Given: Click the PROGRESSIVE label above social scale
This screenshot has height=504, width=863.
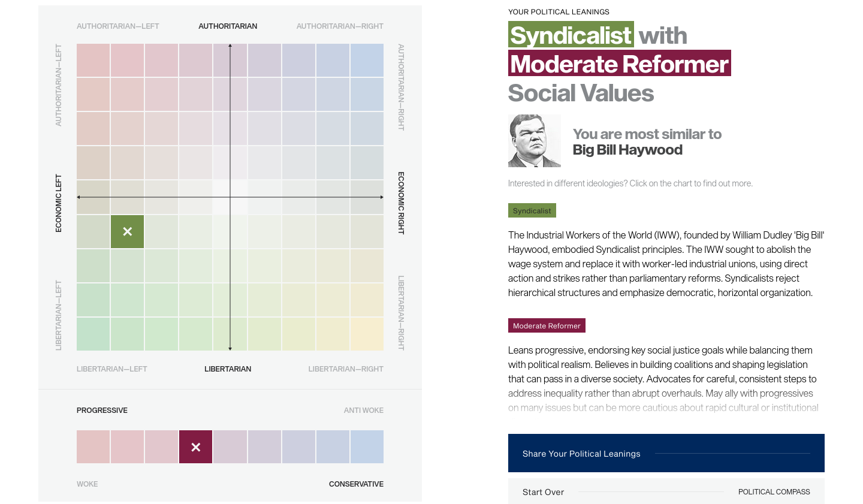Looking at the screenshot, I should (x=102, y=411).
